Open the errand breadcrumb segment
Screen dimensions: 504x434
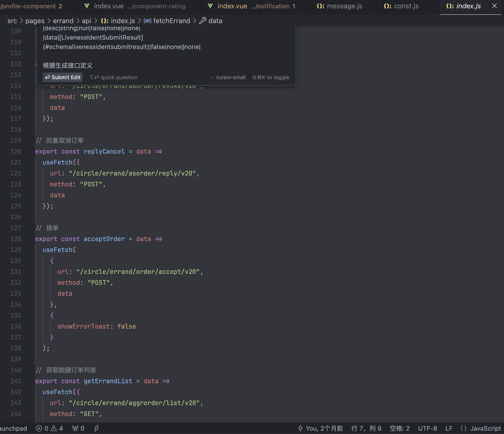63,21
